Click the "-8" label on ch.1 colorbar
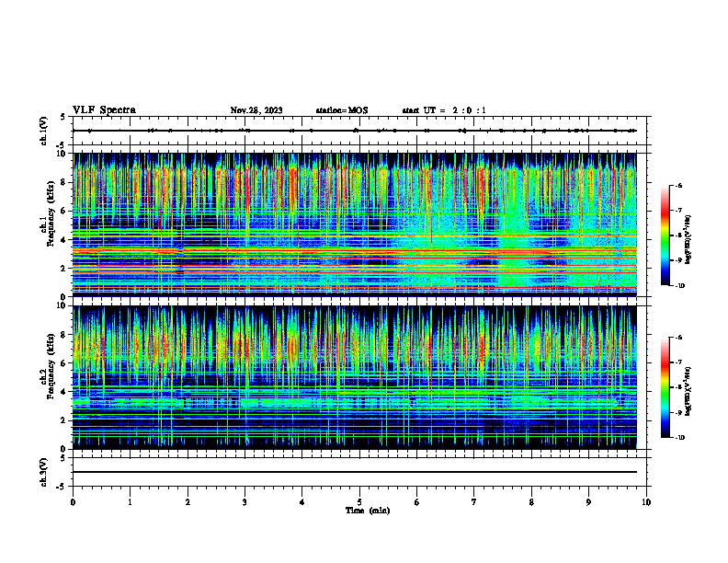Viewport: 728px width, 563px height. (x=678, y=236)
